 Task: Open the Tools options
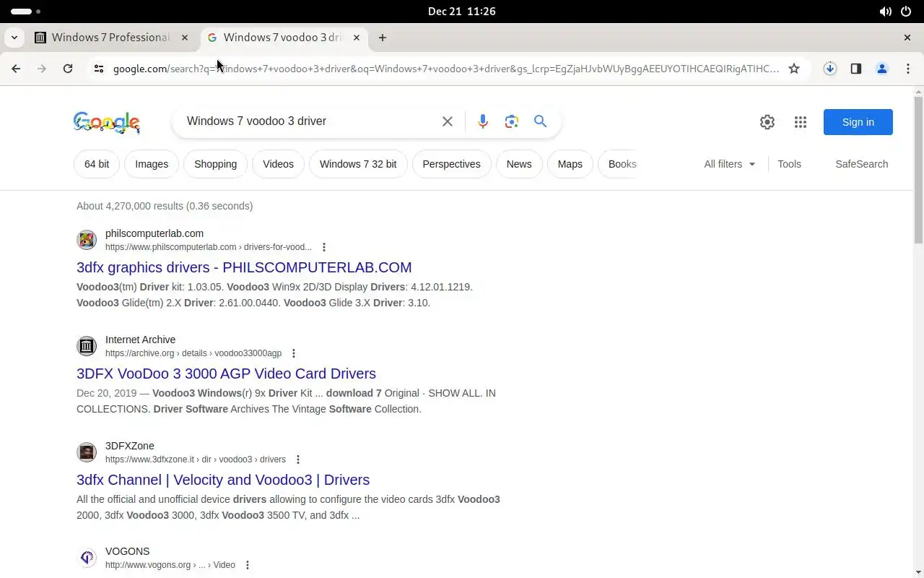coord(789,164)
